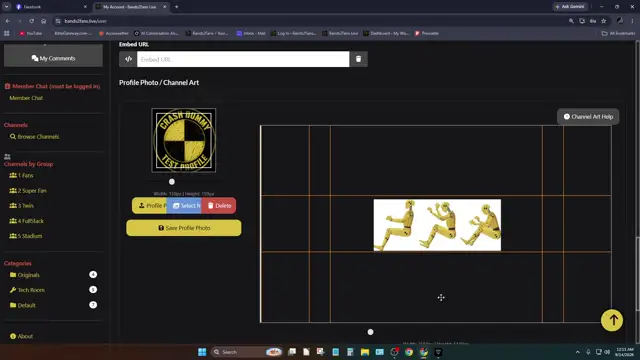
Task: Click the blue Select from button
Action: pyautogui.click(x=184, y=206)
